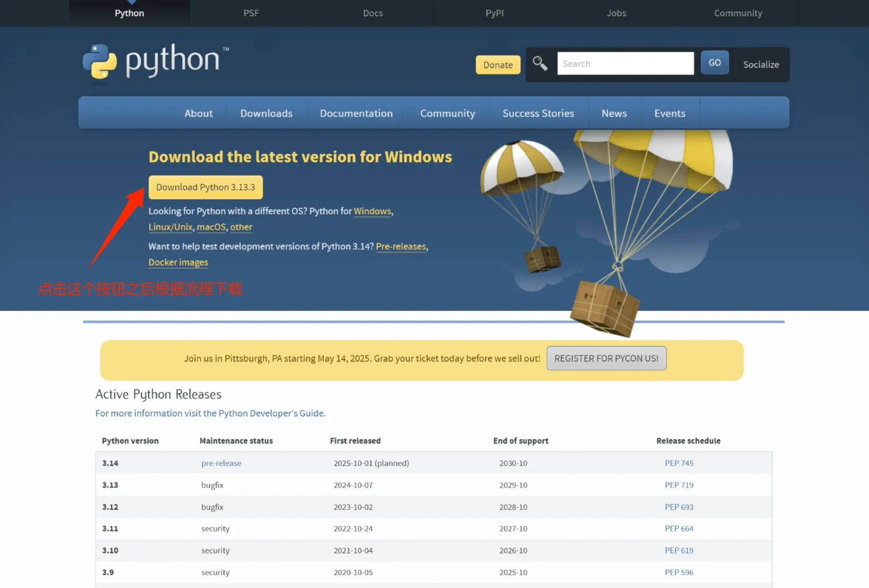Image resolution: width=869 pixels, height=588 pixels.
Task: Click the Python logo icon
Action: coord(100,62)
